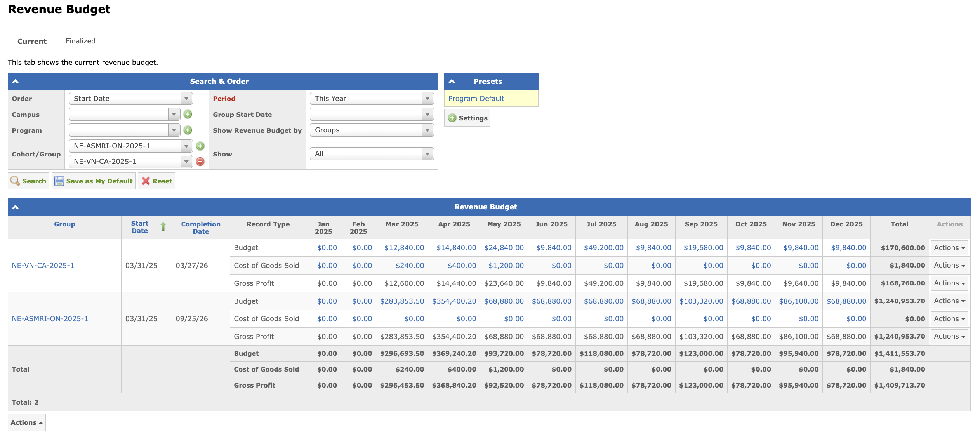Image resolution: width=980 pixels, height=438 pixels.
Task: Click the Reset red X button
Action: (156, 181)
